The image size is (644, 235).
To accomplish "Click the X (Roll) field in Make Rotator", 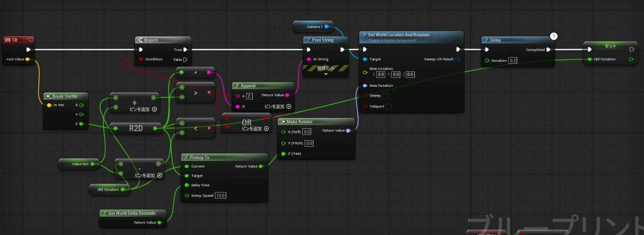I will pyautogui.click(x=307, y=132).
